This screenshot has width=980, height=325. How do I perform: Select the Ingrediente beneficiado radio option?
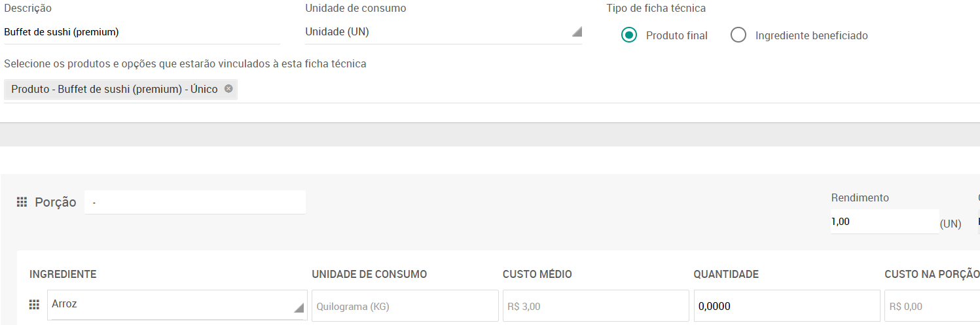(x=738, y=35)
